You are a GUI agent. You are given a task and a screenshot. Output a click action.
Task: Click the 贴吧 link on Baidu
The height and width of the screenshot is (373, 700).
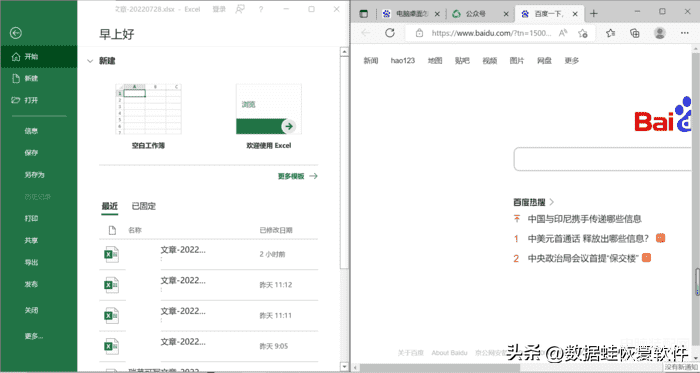tap(462, 61)
